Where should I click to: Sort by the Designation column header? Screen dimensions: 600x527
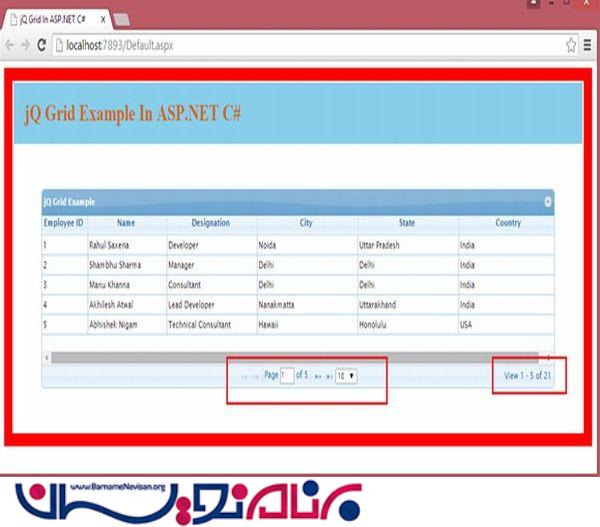point(210,223)
